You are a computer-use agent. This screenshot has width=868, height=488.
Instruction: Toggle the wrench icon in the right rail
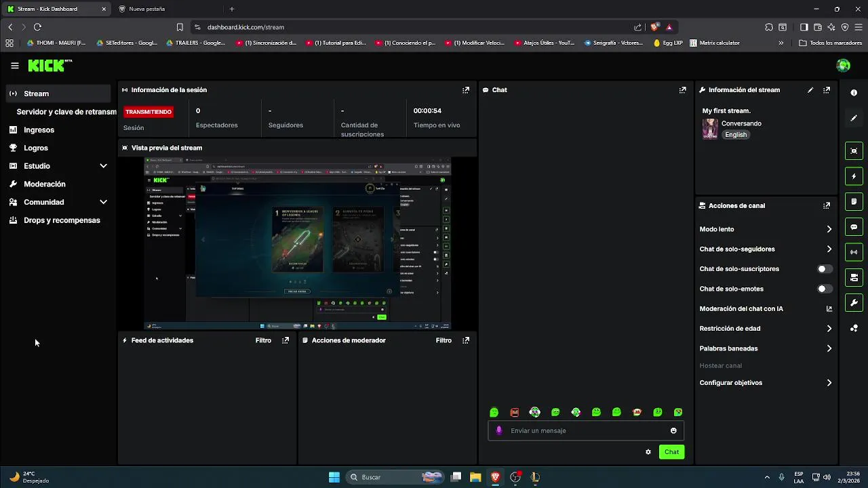coord(854,302)
